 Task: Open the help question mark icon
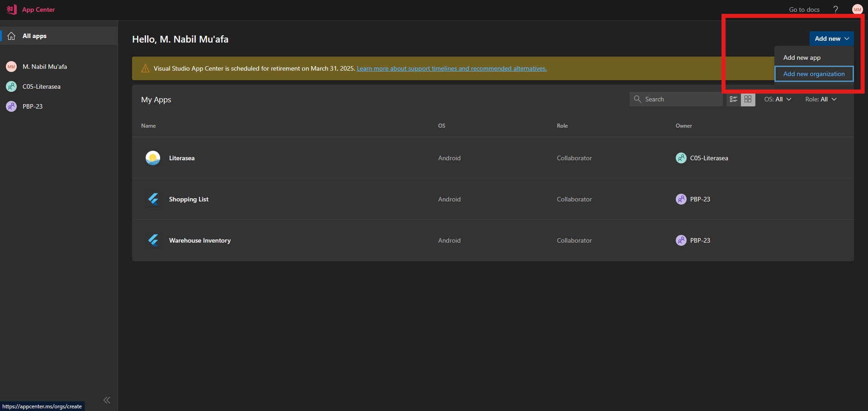tap(835, 10)
